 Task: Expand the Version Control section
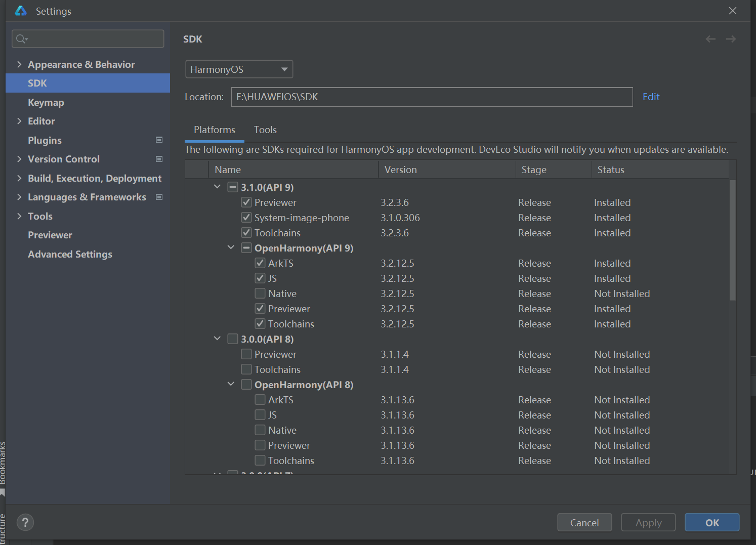(19, 159)
